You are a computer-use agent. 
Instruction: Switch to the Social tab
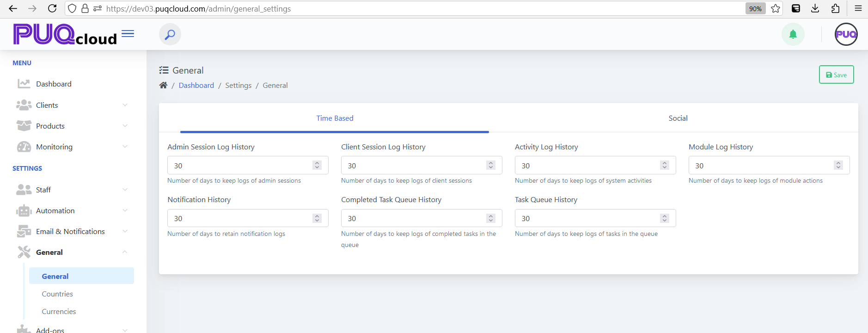pos(678,118)
